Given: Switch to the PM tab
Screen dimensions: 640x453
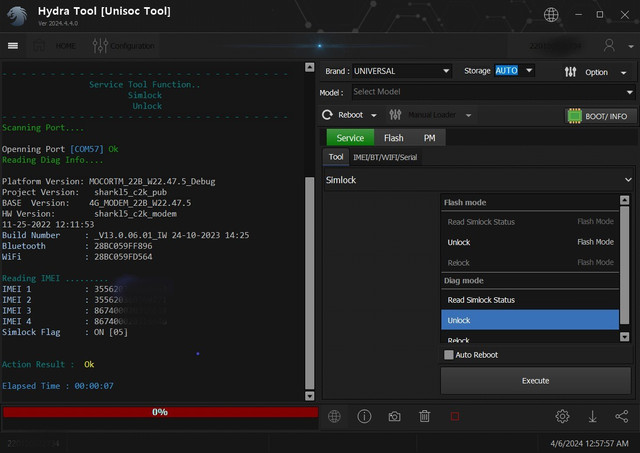Looking at the screenshot, I should [429, 138].
